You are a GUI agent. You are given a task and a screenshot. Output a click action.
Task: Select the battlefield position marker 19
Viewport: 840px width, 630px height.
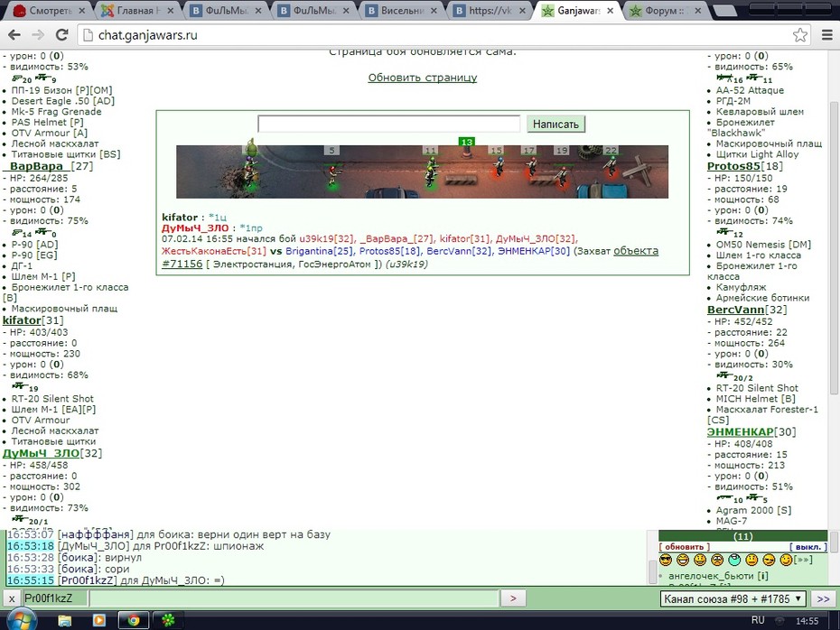562,151
